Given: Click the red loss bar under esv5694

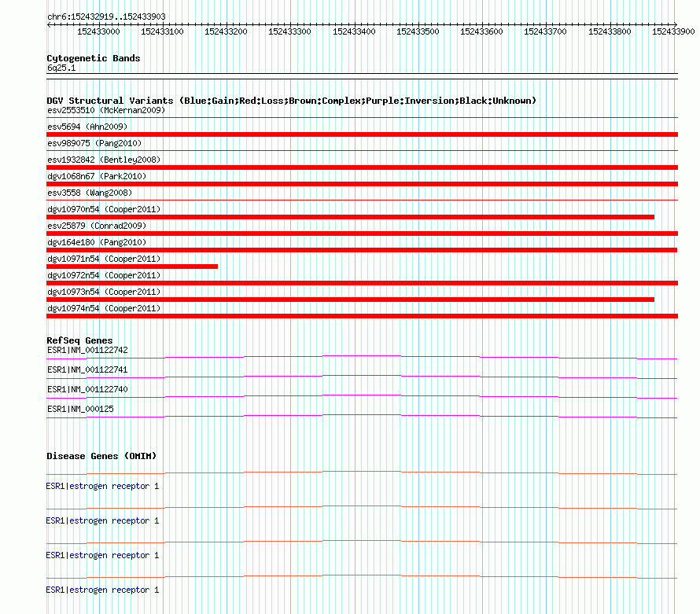Looking at the screenshot, I should [362, 134].
